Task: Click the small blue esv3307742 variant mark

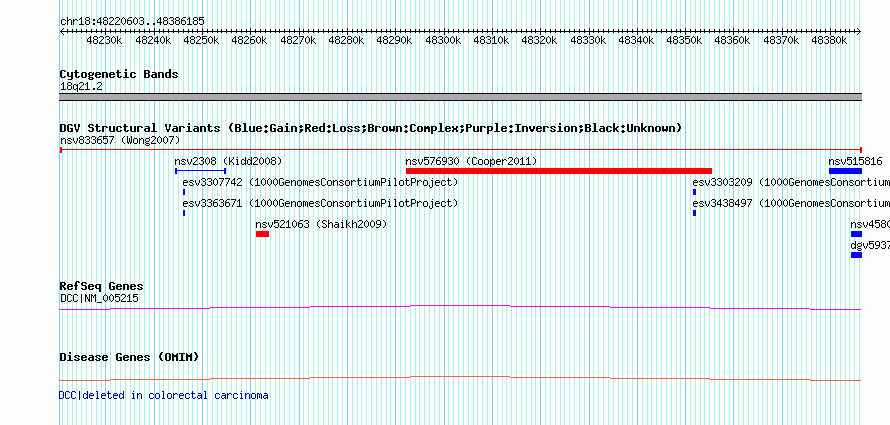Action: tap(184, 192)
